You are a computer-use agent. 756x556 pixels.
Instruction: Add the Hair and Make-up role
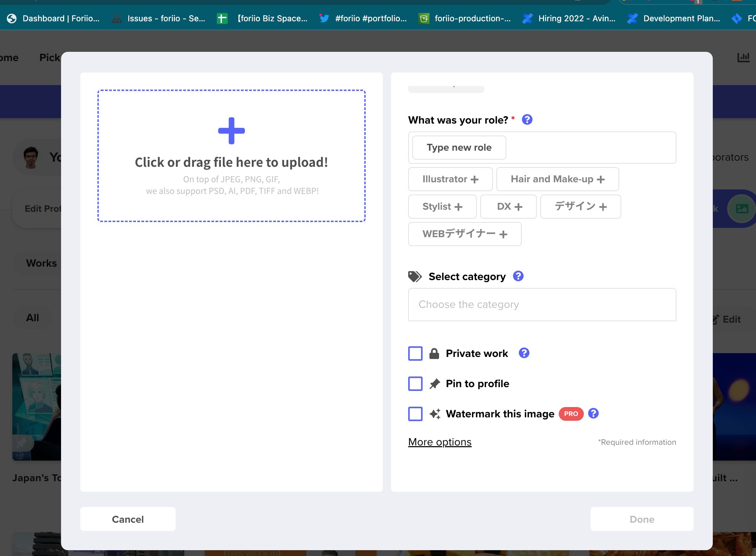557,179
